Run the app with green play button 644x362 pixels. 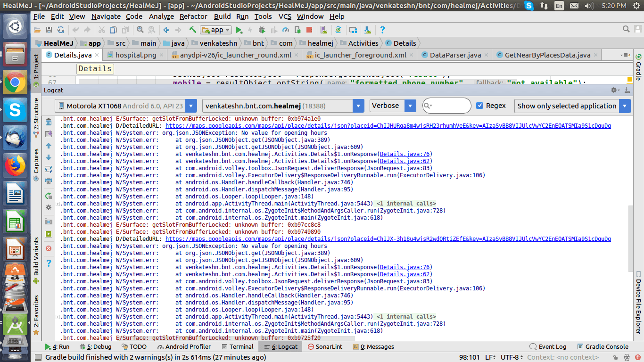coord(239,30)
